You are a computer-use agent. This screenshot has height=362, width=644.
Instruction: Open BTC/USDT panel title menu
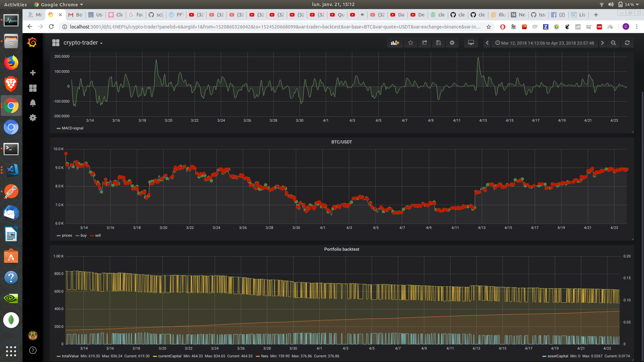(x=341, y=142)
